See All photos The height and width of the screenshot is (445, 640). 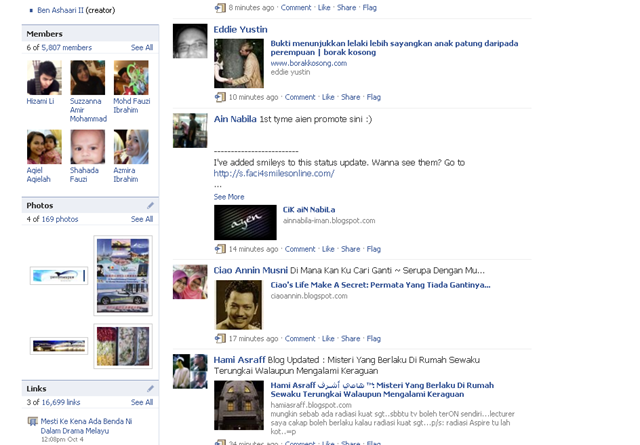[142, 219]
